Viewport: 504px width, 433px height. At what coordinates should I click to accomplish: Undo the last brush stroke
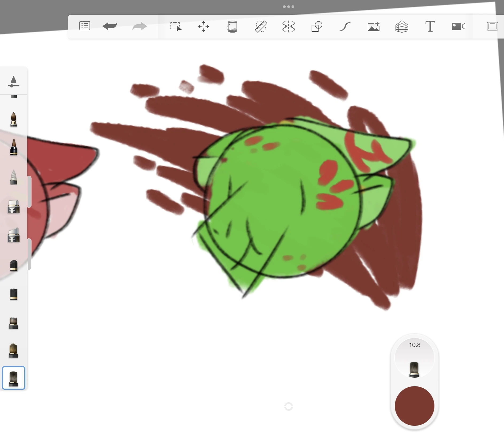(x=110, y=26)
